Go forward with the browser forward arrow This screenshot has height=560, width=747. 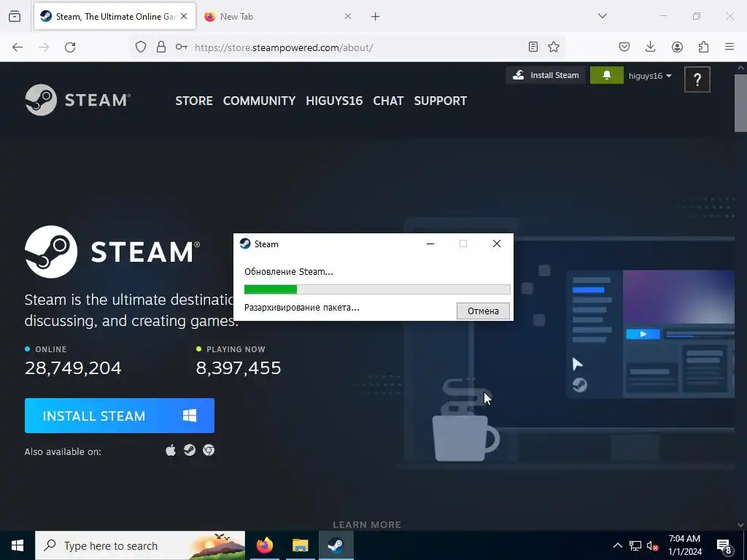pos(44,47)
